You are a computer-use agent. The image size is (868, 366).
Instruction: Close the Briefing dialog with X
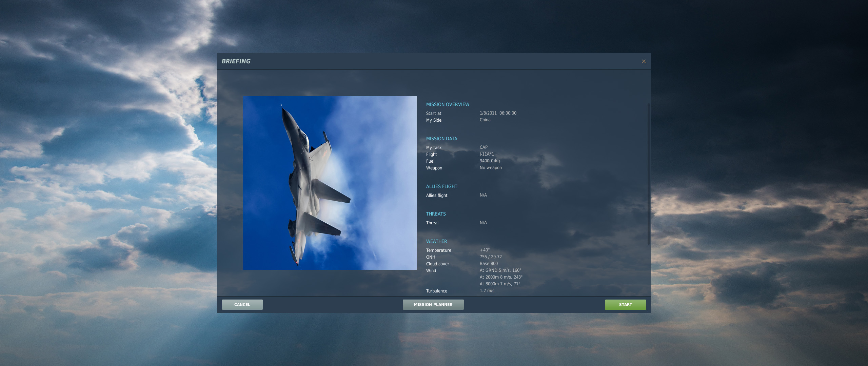[644, 61]
